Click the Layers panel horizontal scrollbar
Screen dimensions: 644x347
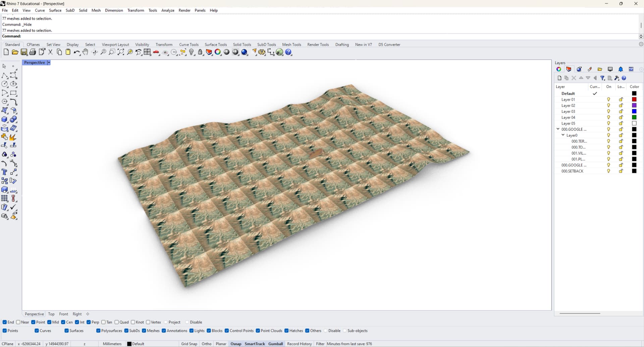580,314
